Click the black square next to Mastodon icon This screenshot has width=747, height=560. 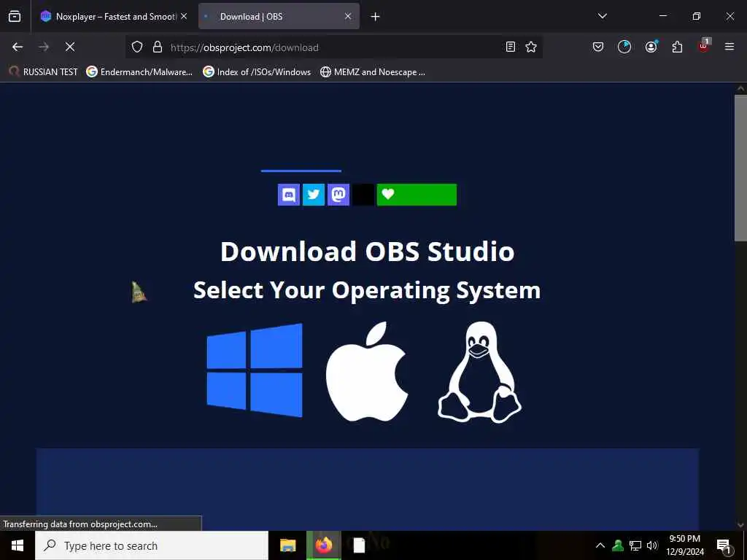point(363,195)
